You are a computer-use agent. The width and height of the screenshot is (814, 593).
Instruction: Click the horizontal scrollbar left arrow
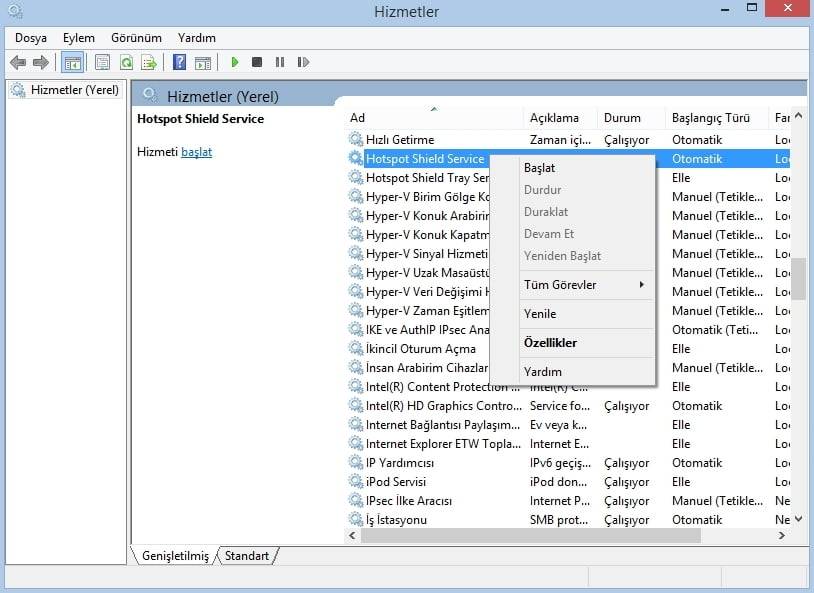point(353,535)
